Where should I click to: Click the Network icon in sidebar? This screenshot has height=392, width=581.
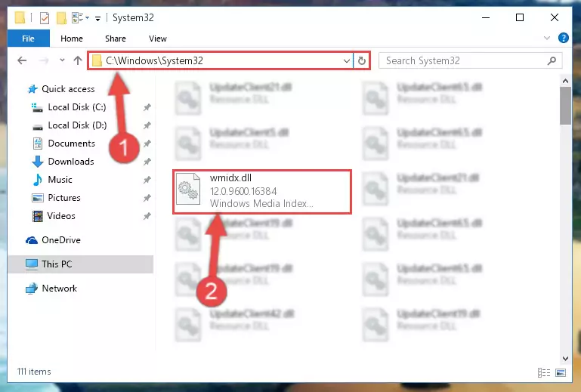coord(32,289)
